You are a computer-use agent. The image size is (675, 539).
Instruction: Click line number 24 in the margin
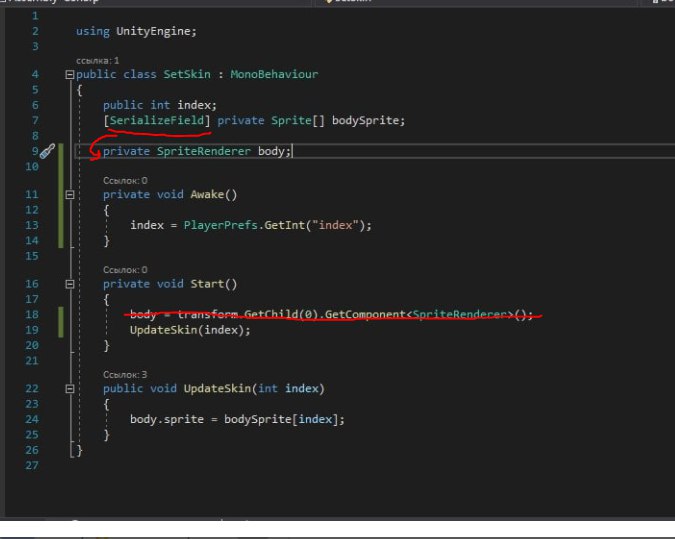click(32, 419)
